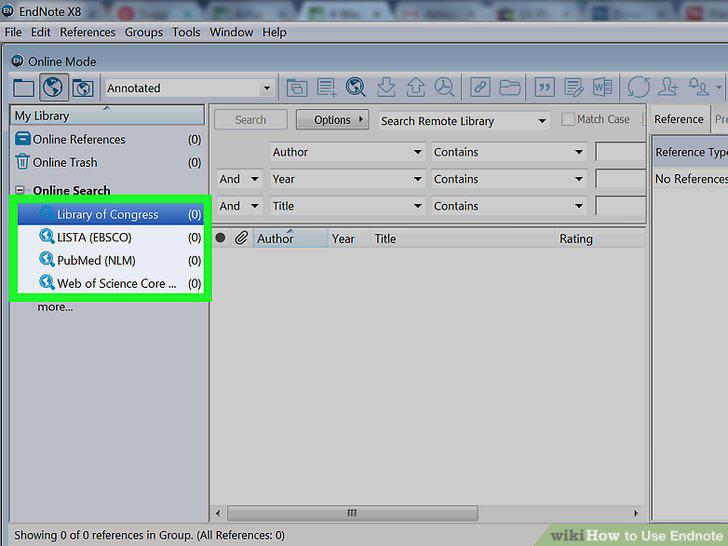Select Integrated Library and Online Mode icon
This screenshot has width=728, height=546.
(83, 87)
